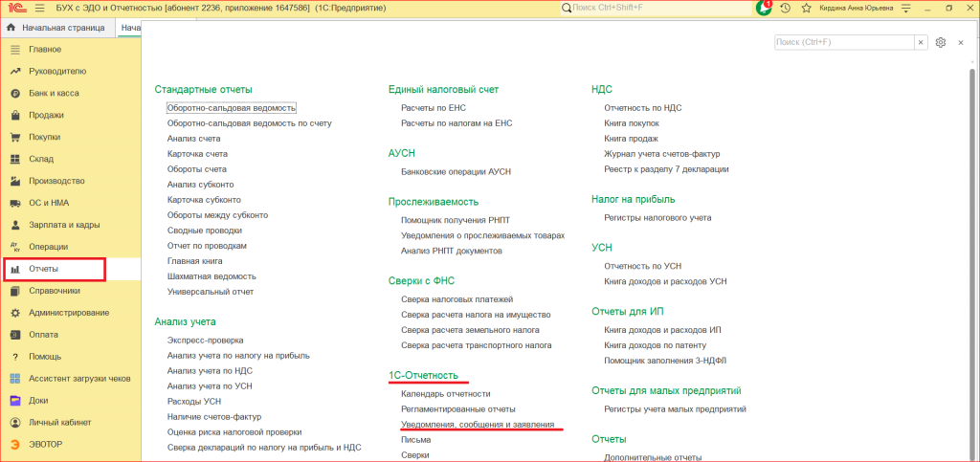This screenshot has height=462, width=980.
Task: Open Журнал учета счетов-фактур
Action: (x=662, y=154)
